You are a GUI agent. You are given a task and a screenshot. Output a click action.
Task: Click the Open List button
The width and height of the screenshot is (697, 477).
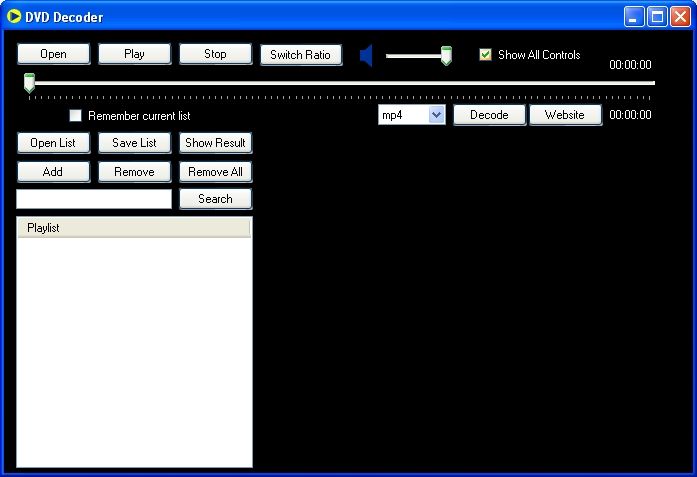[53, 143]
